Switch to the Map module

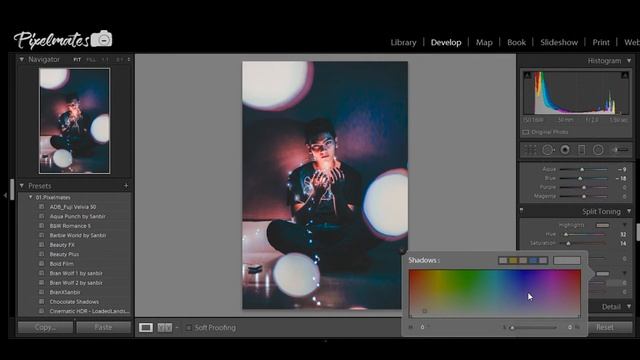click(x=484, y=42)
